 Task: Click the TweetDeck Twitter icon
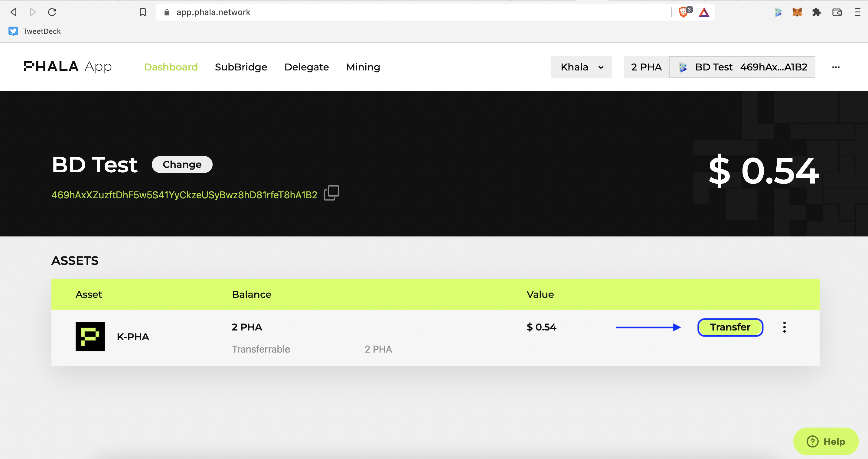coord(13,31)
